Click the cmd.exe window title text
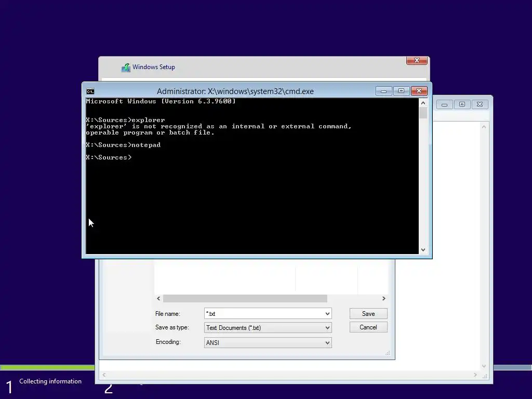This screenshot has height=399, width=532. (235, 91)
